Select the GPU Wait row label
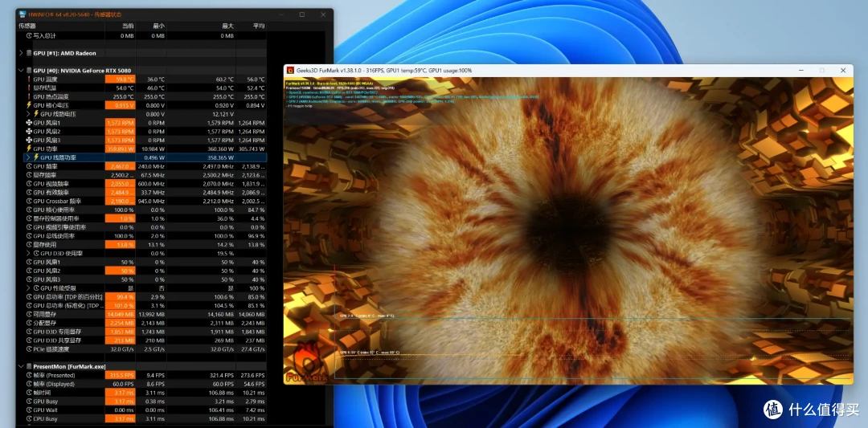This screenshot has height=428, width=868. (45, 410)
